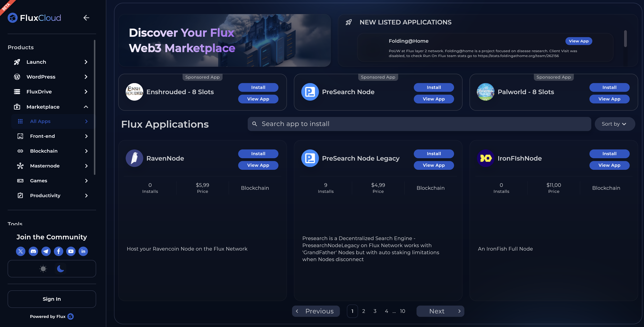Install PreSearch Node Legacy
The width and height of the screenshot is (644, 327).
pos(434,154)
